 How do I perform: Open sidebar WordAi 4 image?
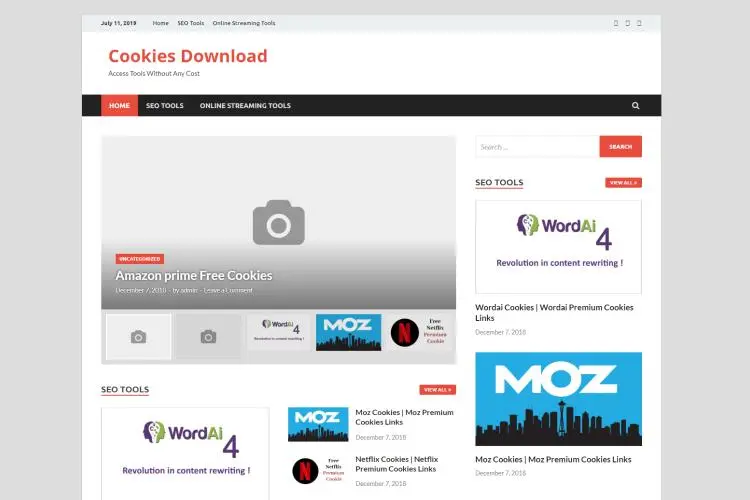click(558, 246)
